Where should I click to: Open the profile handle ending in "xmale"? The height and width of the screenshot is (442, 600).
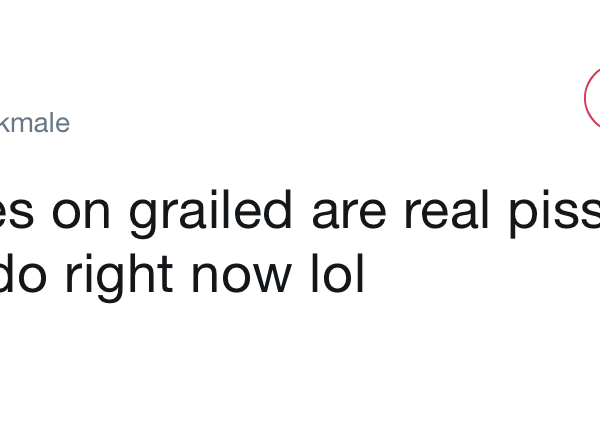tap(34, 124)
